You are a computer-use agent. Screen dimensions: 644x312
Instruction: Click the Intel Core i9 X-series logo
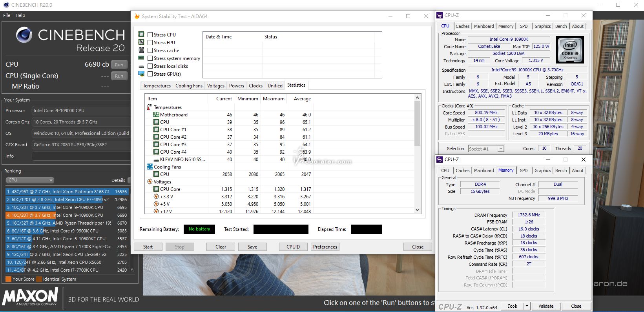point(570,50)
